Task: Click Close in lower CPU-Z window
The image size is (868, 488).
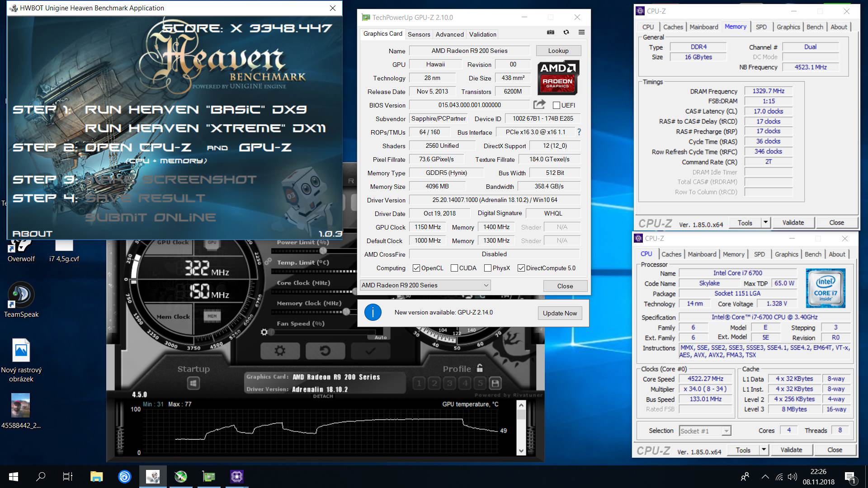Action: (835, 450)
